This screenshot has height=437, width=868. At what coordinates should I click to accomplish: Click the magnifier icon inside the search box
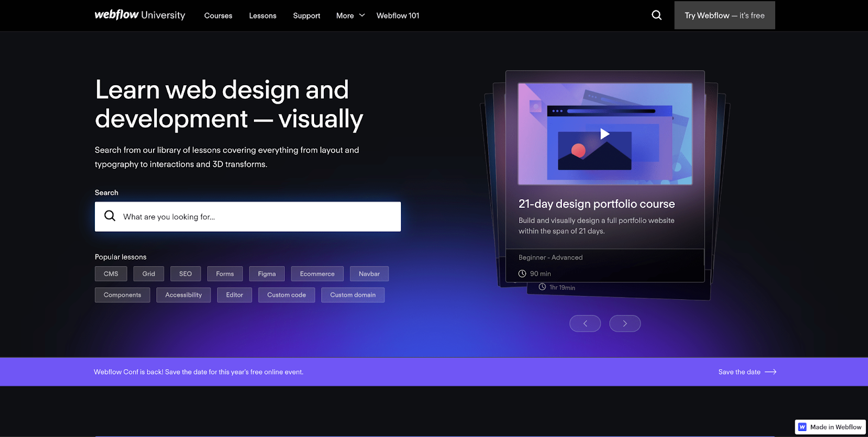[x=110, y=216]
